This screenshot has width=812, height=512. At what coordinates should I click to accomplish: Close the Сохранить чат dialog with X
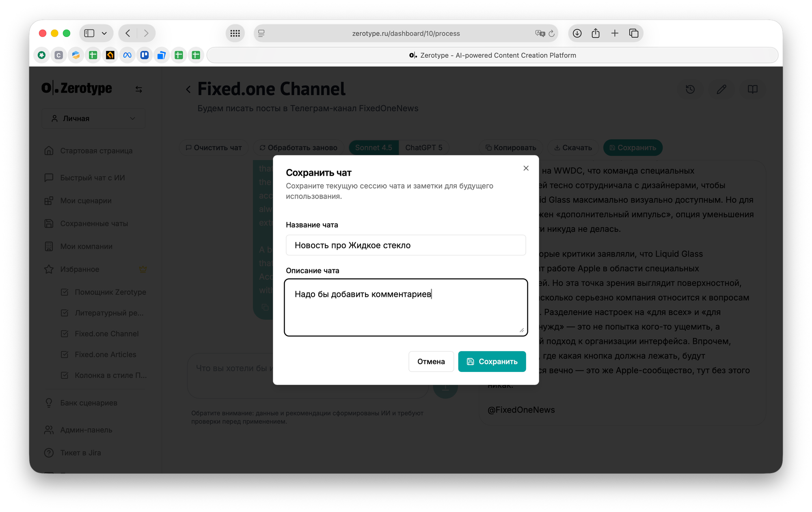tap(526, 168)
